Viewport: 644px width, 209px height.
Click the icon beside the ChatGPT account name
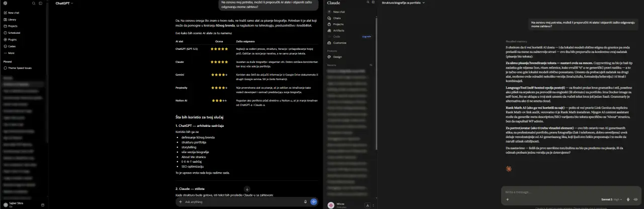[x=42, y=205]
